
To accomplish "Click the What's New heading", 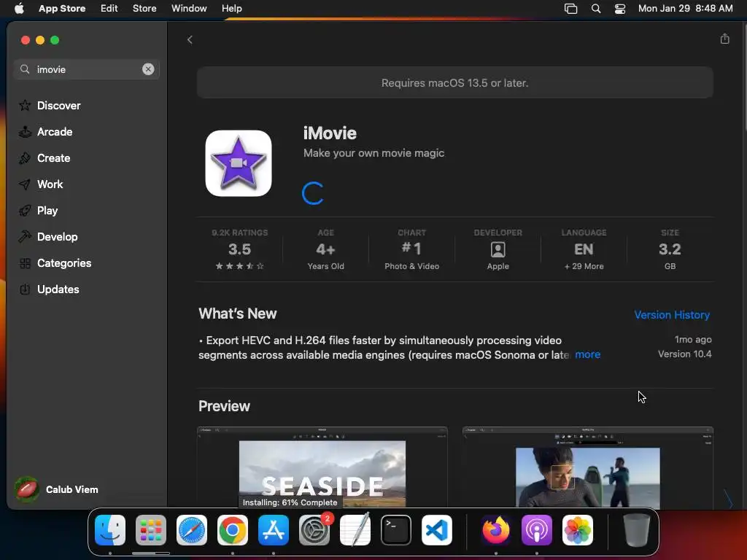I will pos(237,314).
